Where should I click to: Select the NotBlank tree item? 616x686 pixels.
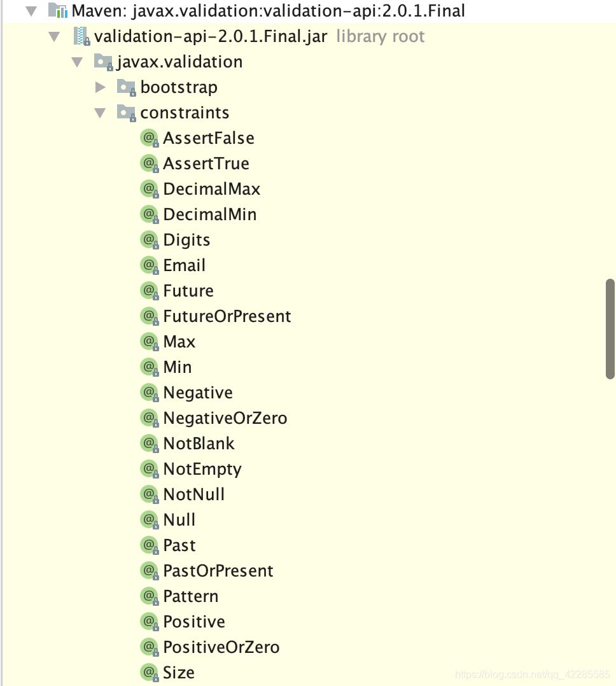199,443
